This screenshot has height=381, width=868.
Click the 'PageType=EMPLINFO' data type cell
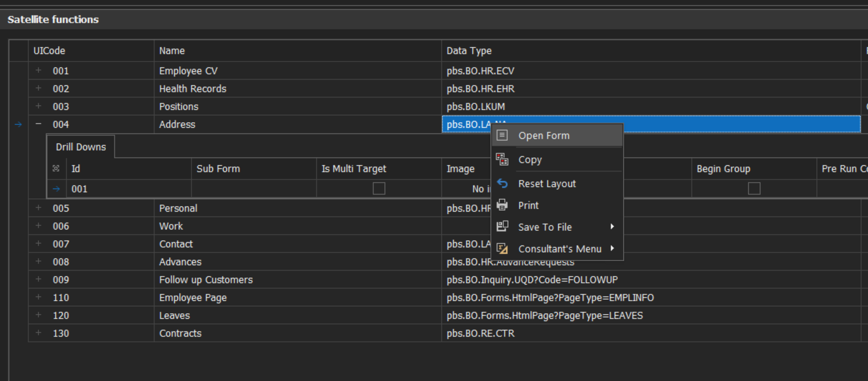pyautogui.click(x=651, y=297)
